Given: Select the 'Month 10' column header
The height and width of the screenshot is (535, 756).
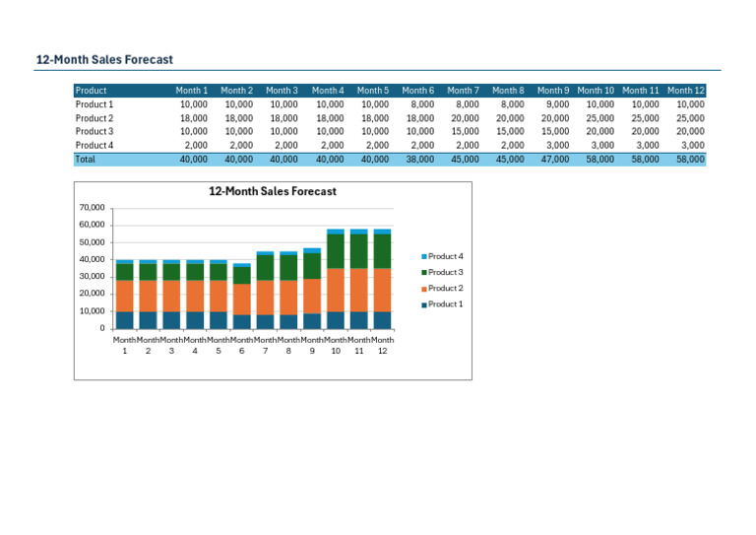Looking at the screenshot, I should click(x=596, y=91).
